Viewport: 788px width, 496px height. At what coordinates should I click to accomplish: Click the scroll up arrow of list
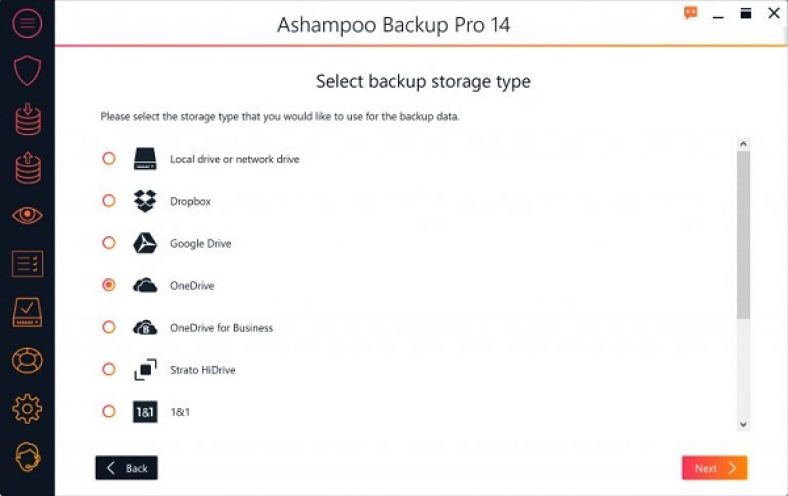click(x=743, y=145)
